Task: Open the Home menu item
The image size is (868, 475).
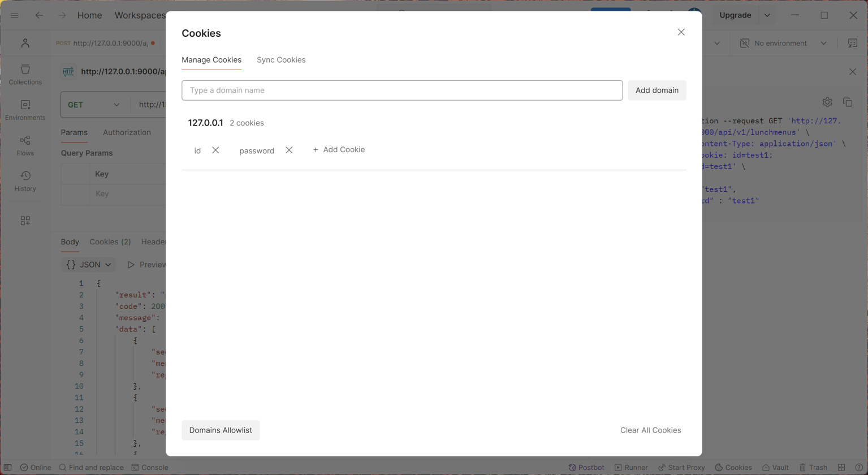Action: tap(89, 15)
